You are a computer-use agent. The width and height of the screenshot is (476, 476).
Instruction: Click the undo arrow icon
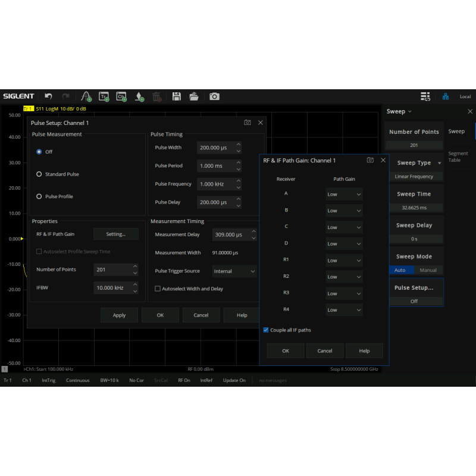(x=48, y=96)
